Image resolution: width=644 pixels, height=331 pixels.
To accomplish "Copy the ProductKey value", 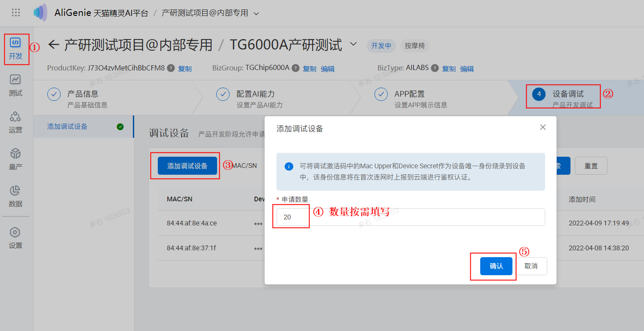I will pyautogui.click(x=185, y=69).
